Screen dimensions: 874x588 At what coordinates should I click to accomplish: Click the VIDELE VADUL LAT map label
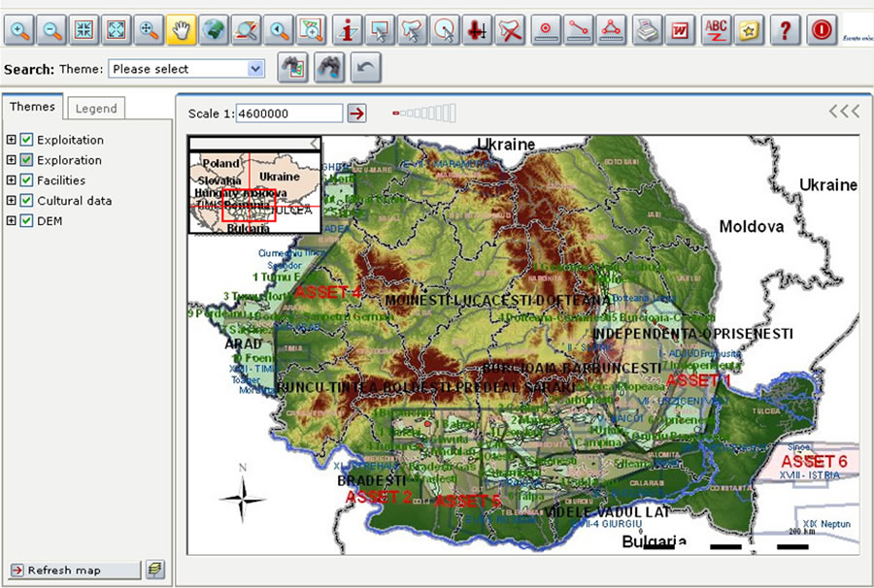click(607, 511)
